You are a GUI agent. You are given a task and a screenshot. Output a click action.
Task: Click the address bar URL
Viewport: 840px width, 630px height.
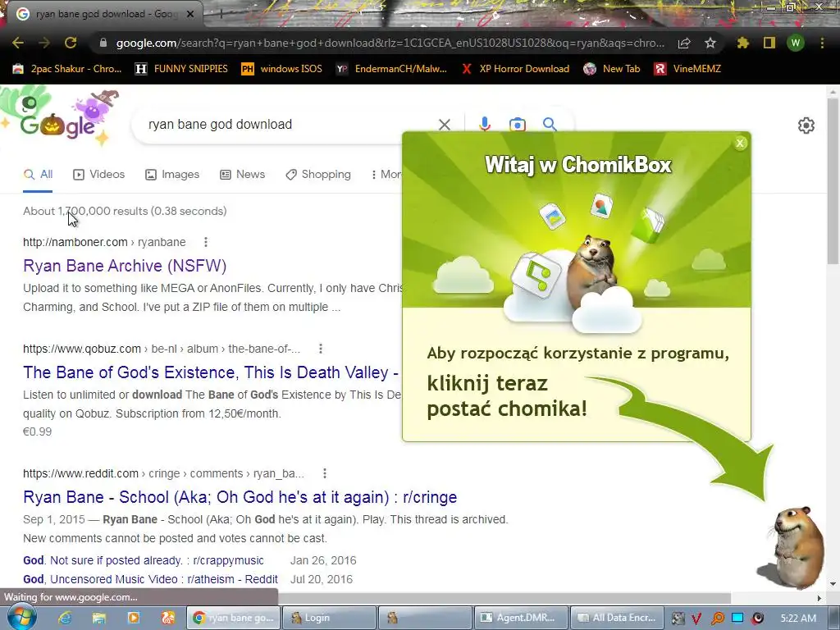click(x=390, y=43)
